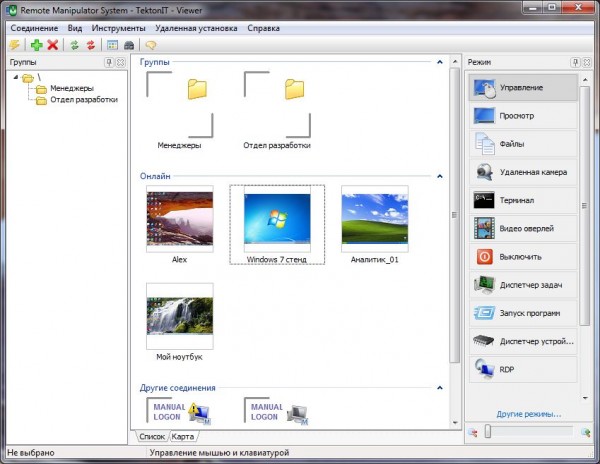Collapse the Онлайн section
600x464 pixels.
pos(440,176)
